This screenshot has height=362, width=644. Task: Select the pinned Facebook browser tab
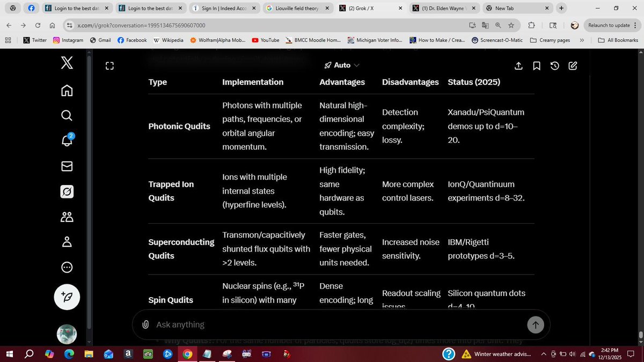tap(31, 9)
